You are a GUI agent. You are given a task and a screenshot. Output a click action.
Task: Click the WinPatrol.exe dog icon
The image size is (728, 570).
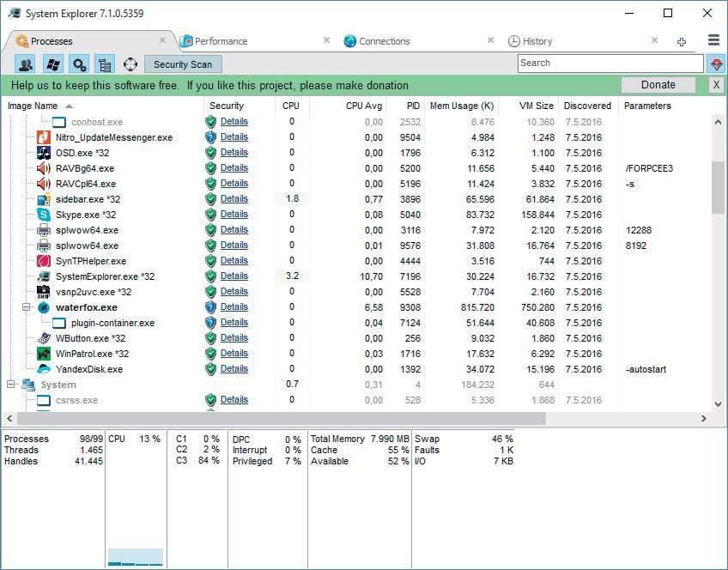(x=44, y=354)
